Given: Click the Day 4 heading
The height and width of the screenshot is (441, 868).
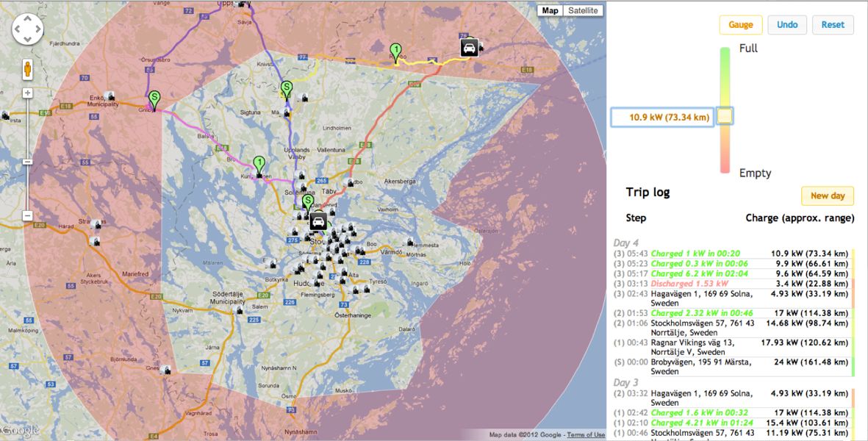Looking at the screenshot, I should coord(625,243).
